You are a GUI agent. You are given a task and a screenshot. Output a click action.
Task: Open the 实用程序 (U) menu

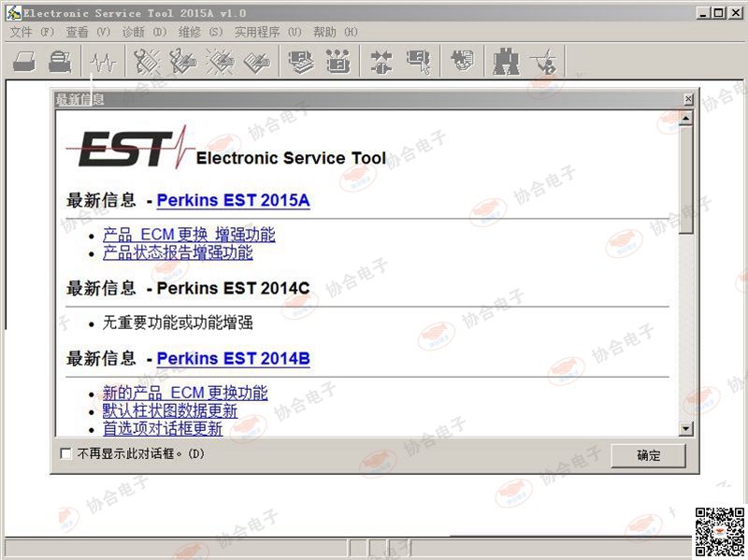[x=268, y=32]
